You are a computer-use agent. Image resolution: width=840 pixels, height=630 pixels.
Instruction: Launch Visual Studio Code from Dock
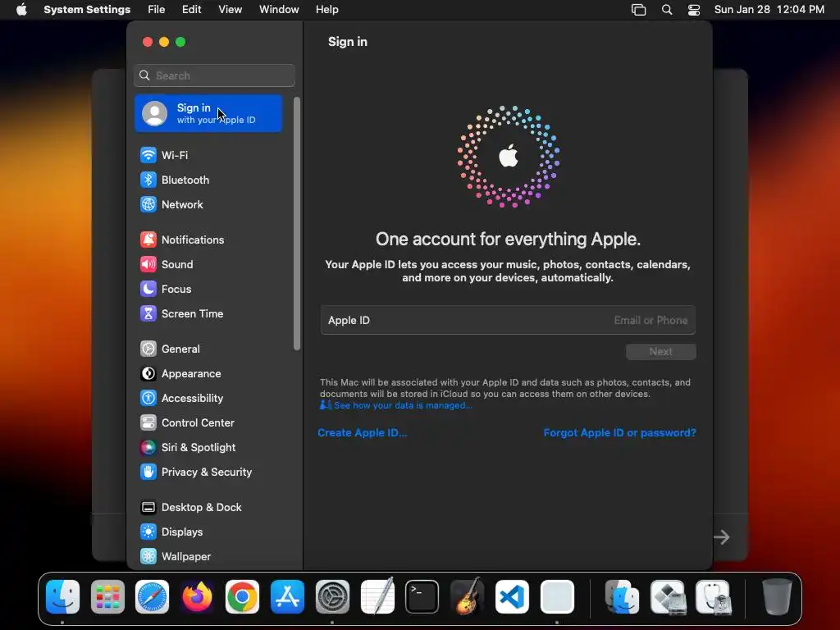(512, 597)
